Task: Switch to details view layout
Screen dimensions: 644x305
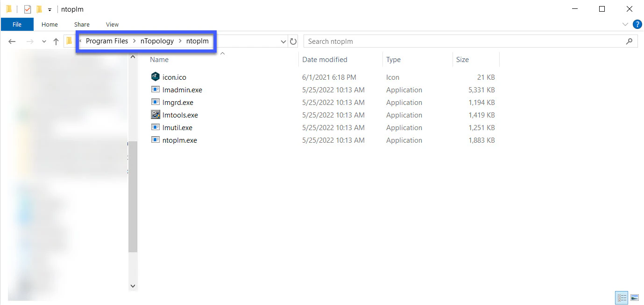Action: (622, 297)
